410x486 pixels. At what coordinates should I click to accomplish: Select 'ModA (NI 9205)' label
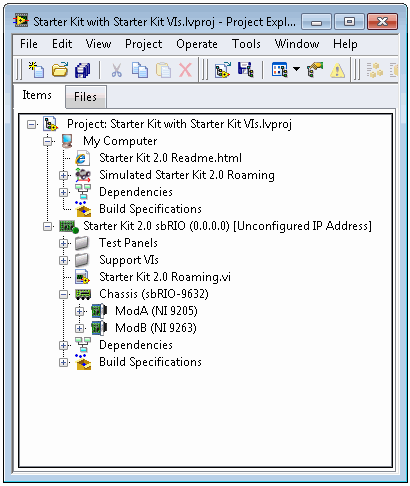tap(156, 311)
